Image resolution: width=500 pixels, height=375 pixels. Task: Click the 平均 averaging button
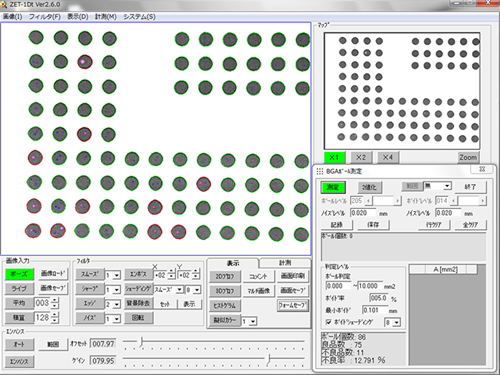(x=19, y=303)
